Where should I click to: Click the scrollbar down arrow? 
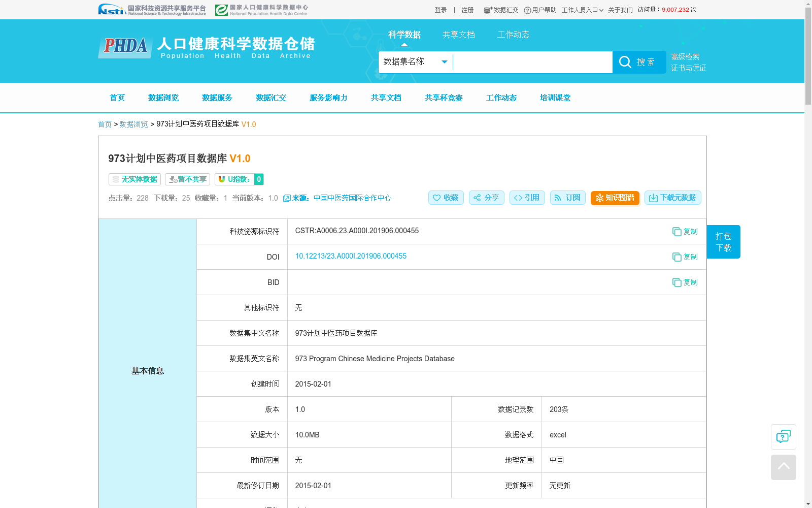(x=808, y=504)
